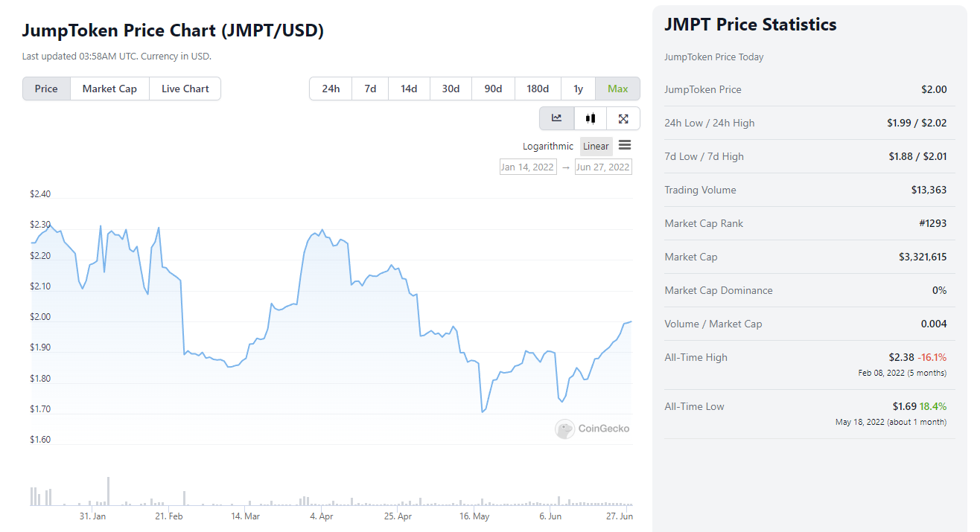This screenshot has width=980, height=532.
Task: Click the 31. Jan x-axis label
Action: click(x=92, y=516)
